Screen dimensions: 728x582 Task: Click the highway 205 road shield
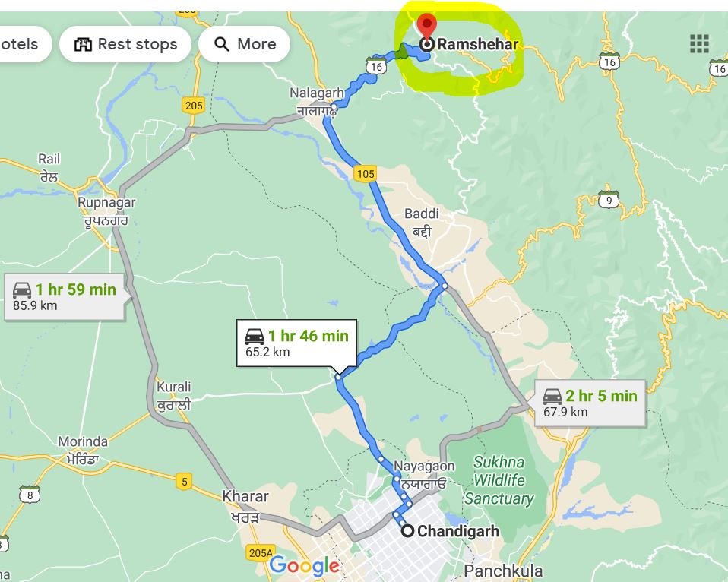click(193, 106)
